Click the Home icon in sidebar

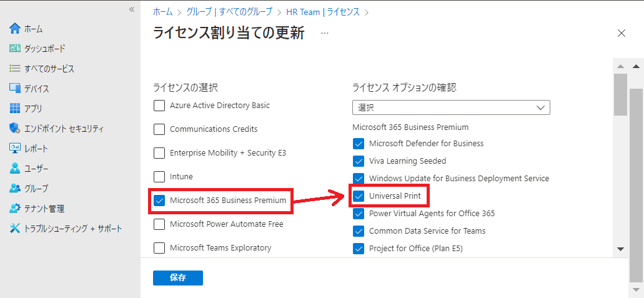[x=14, y=28]
